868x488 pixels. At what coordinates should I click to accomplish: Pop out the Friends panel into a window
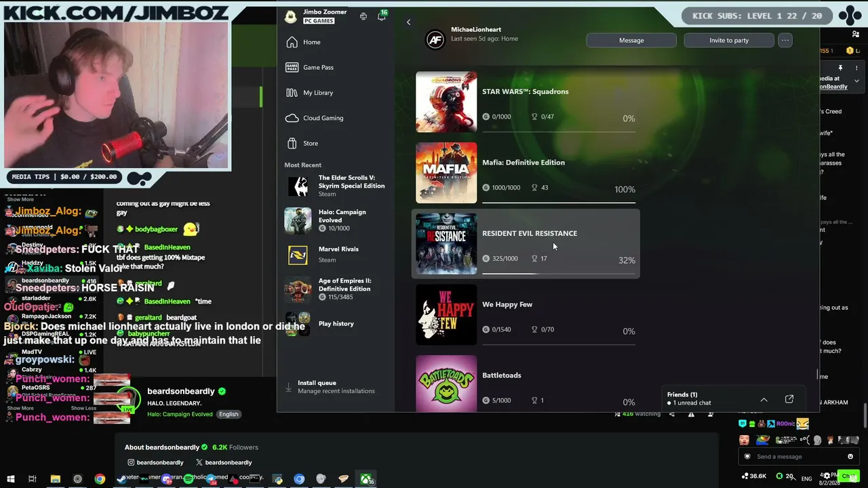click(789, 399)
